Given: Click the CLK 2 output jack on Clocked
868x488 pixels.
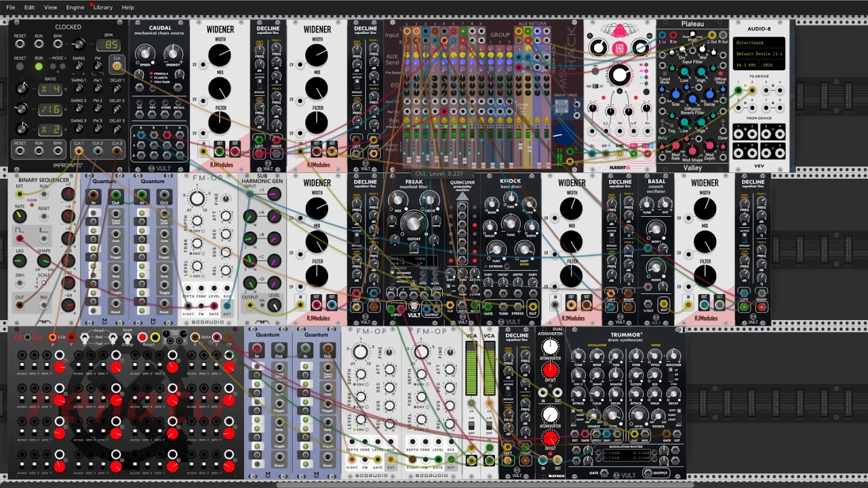Looking at the screenshot, I should point(98,151).
